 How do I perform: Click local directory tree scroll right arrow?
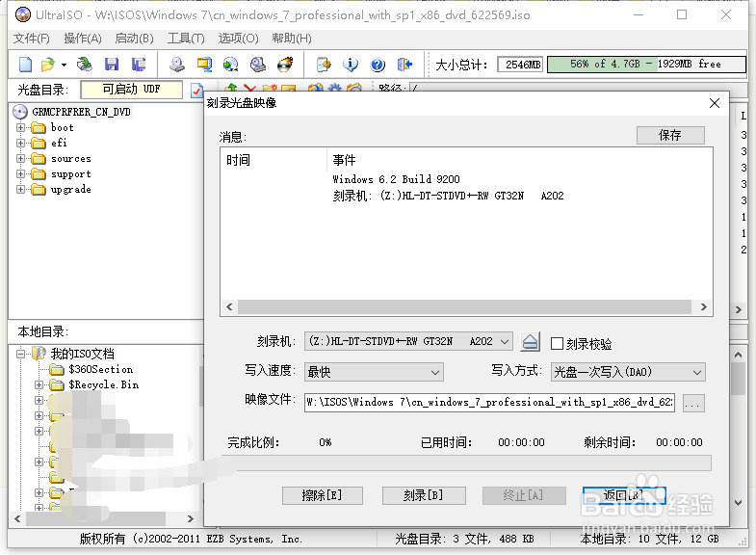(x=191, y=518)
